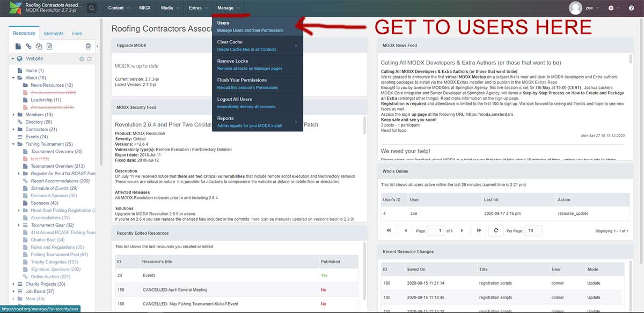Choose Flush Your Permissions in Manage menu
Viewport: 644px width, 313px height.
257,84
